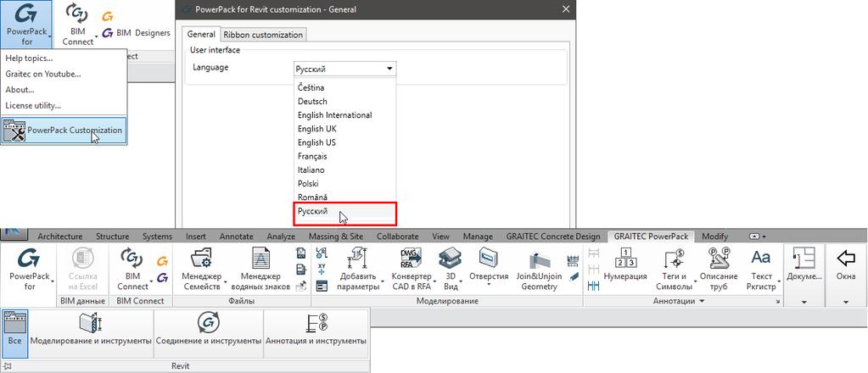Viewport: 868px width, 373px height.
Task: Close the PowerPack customization dialog
Action: click(x=565, y=9)
